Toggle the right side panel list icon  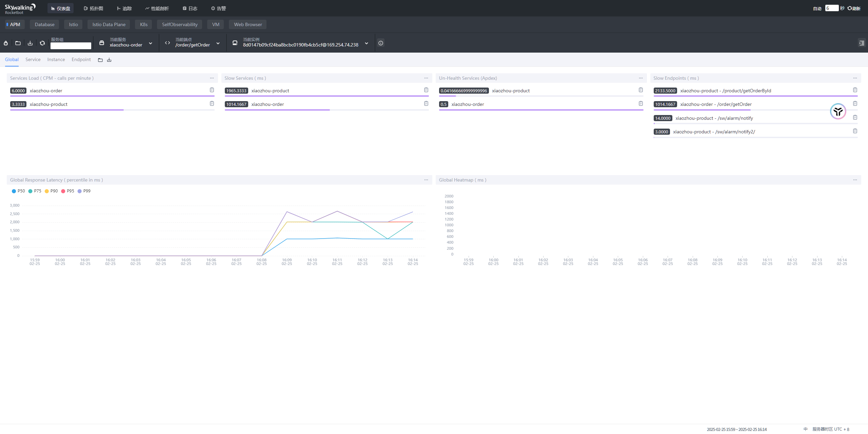pos(862,43)
